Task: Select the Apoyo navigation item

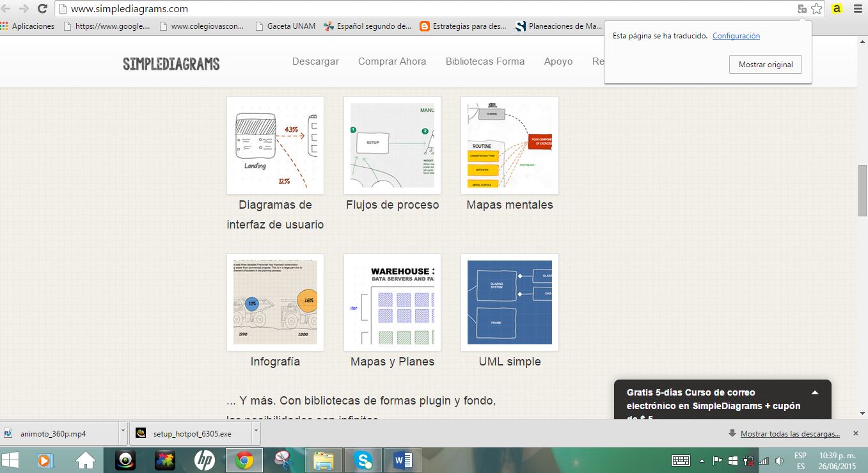Action: click(x=558, y=61)
